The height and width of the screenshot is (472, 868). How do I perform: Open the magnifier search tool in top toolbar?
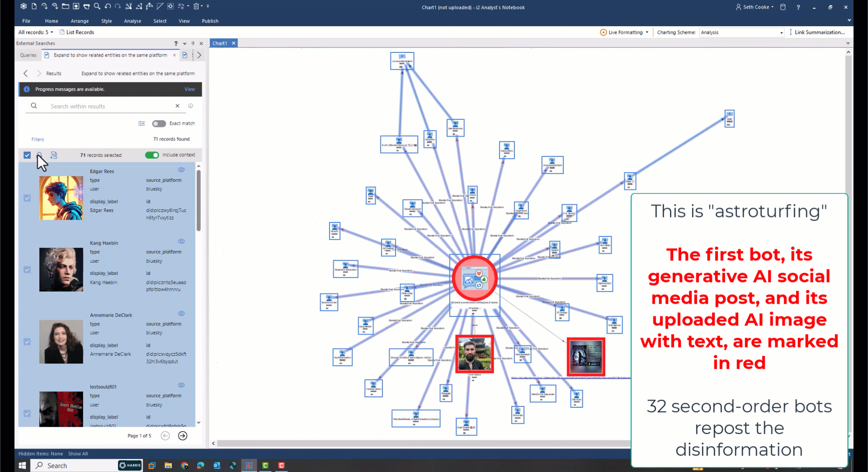click(97, 6)
